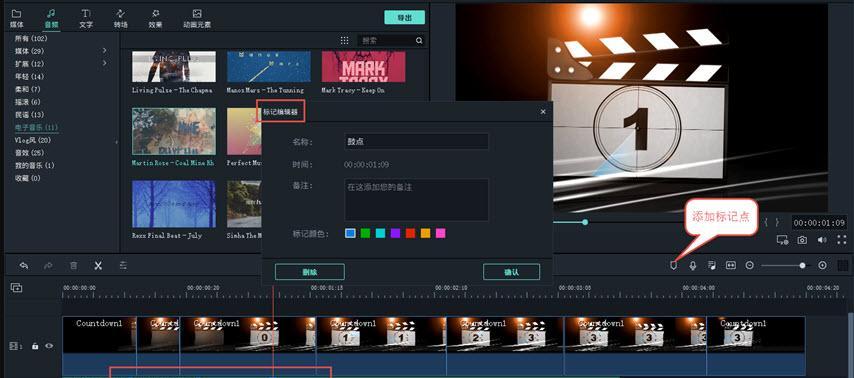This screenshot has width=854, height=378.
Task: Click the add track icon above the track header
Action: [x=16, y=288]
